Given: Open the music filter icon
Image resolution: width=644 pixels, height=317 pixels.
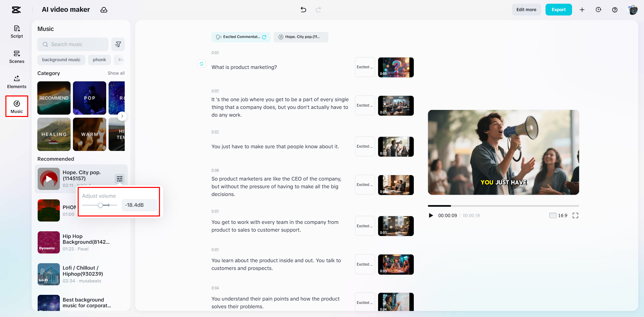Looking at the screenshot, I should 118,44.
